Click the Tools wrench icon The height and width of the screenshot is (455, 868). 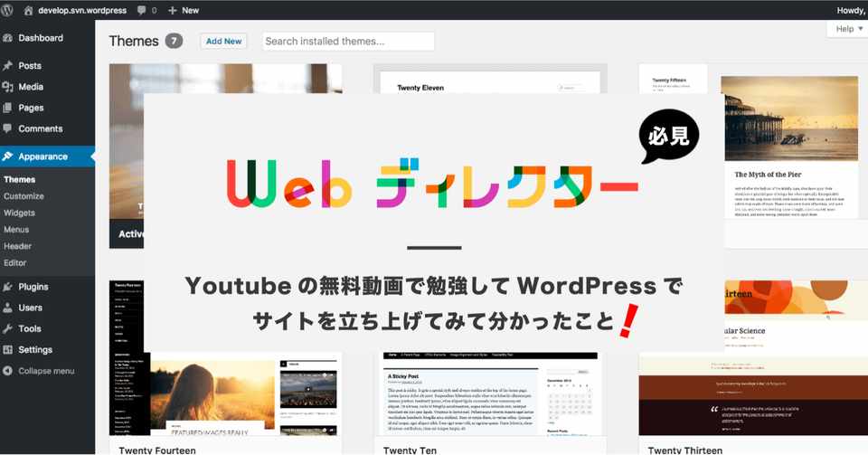(7, 328)
